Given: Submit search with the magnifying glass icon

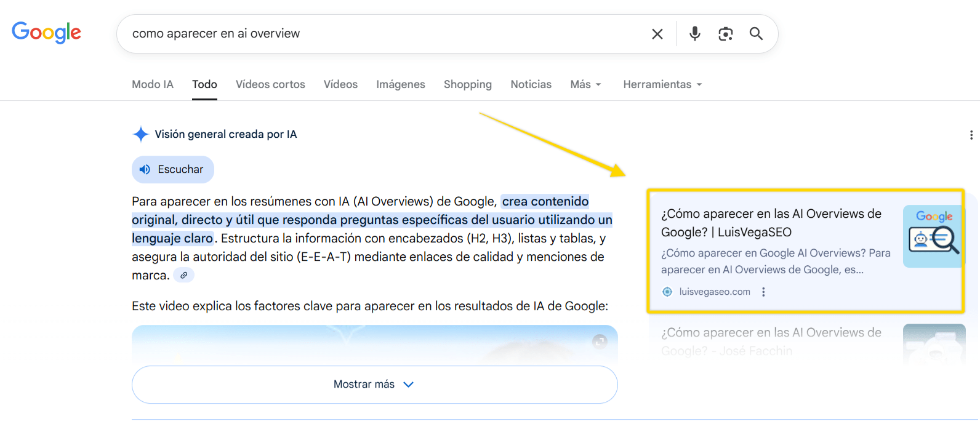Looking at the screenshot, I should click(x=756, y=34).
